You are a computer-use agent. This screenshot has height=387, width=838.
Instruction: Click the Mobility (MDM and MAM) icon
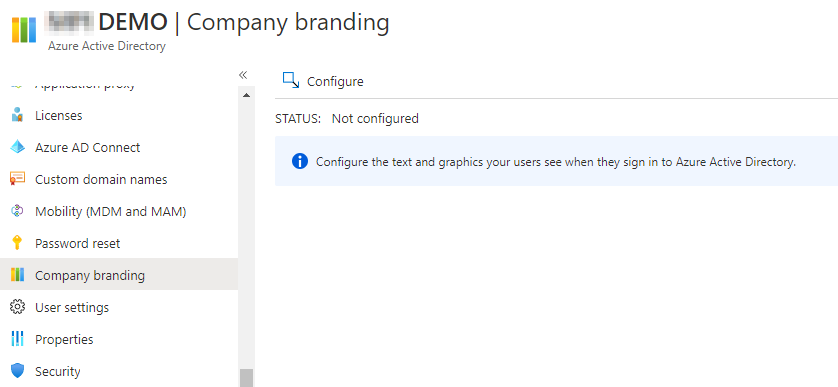[18, 211]
